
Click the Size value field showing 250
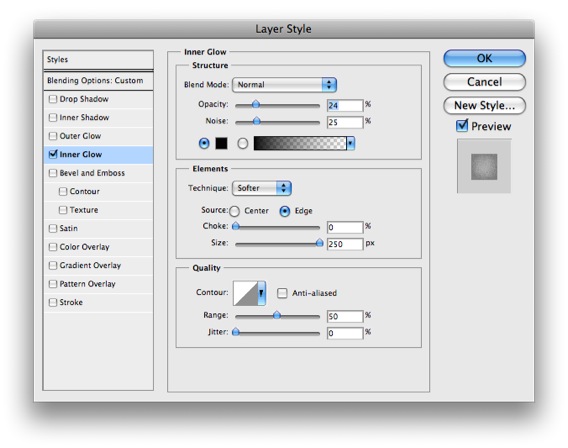[x=345, y=244]
